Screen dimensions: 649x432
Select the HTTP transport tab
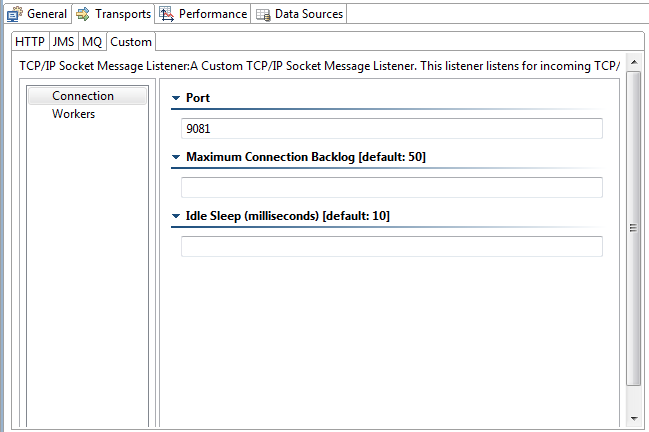coord(30,42)
